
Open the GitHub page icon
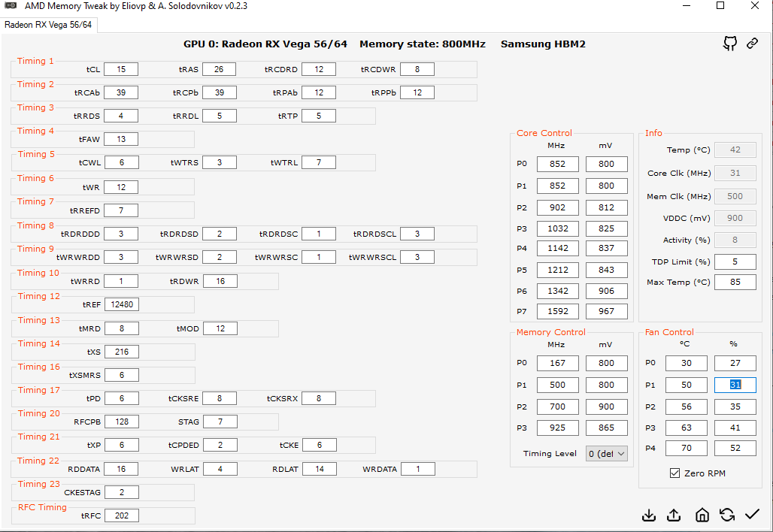click(x=730, y=44)
